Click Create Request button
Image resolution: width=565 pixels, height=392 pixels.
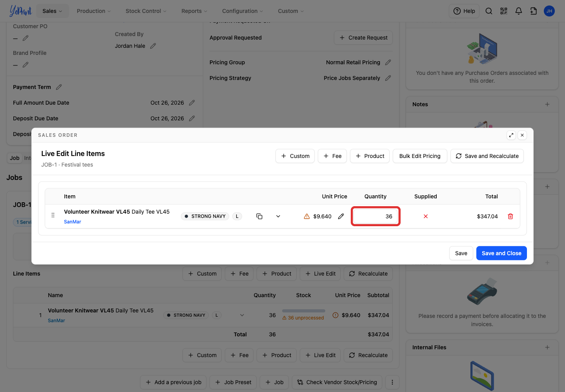[x=363, y=38]
